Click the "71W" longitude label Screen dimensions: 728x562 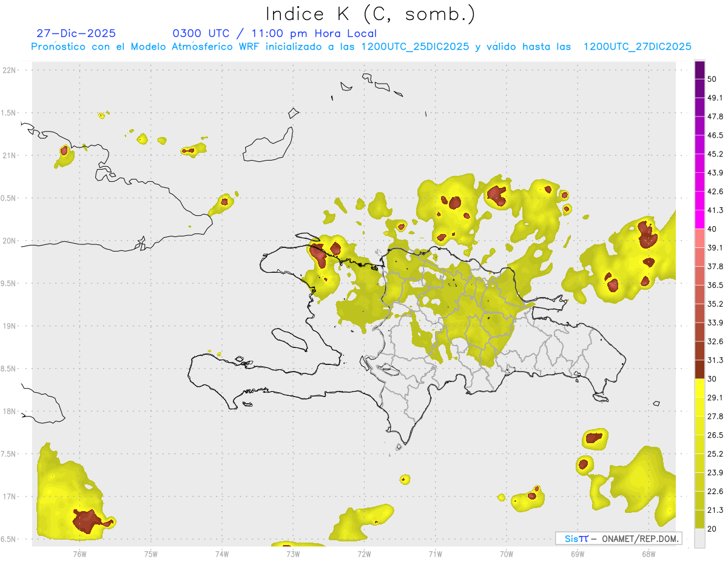click(435, 554)
